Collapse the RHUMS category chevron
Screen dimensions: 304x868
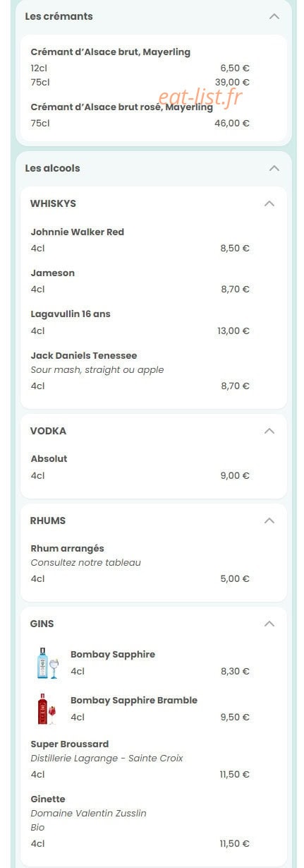(269, 521)
